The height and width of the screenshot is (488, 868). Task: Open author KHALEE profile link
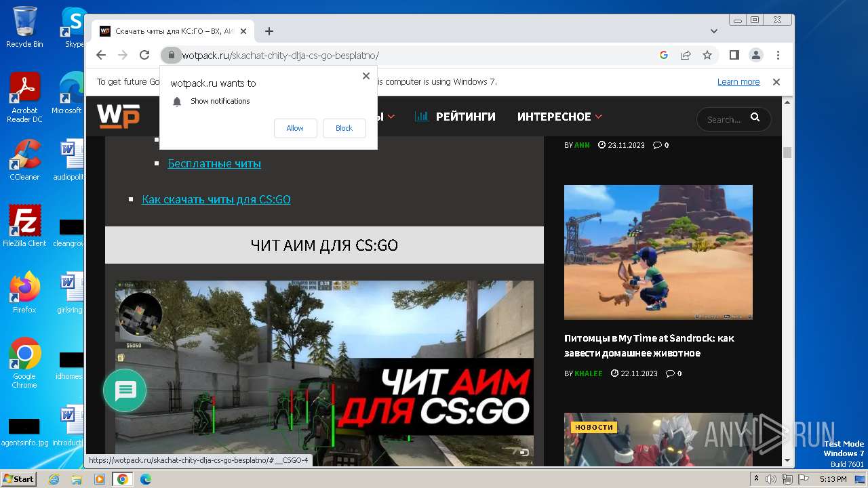click(589, 373)
